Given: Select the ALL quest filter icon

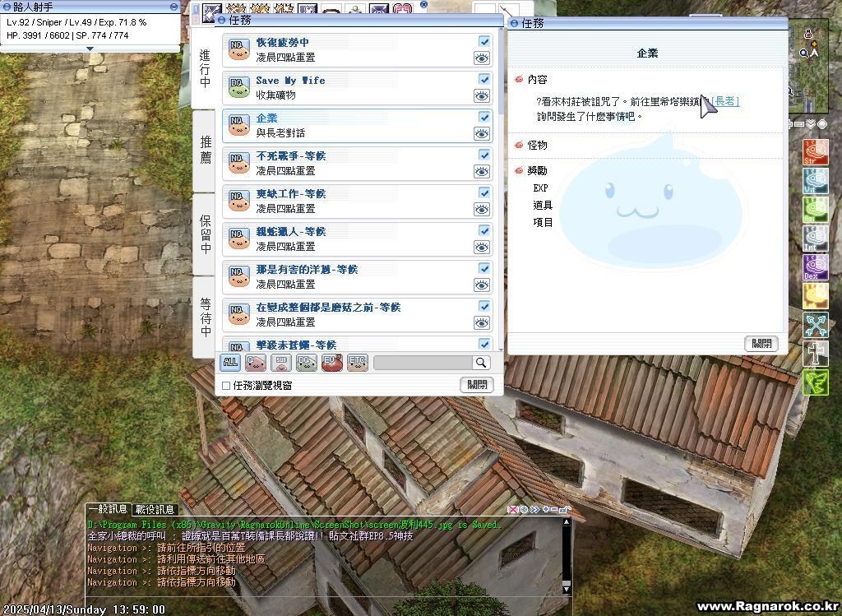Looking at the screenshot, I should click(230, 363).
